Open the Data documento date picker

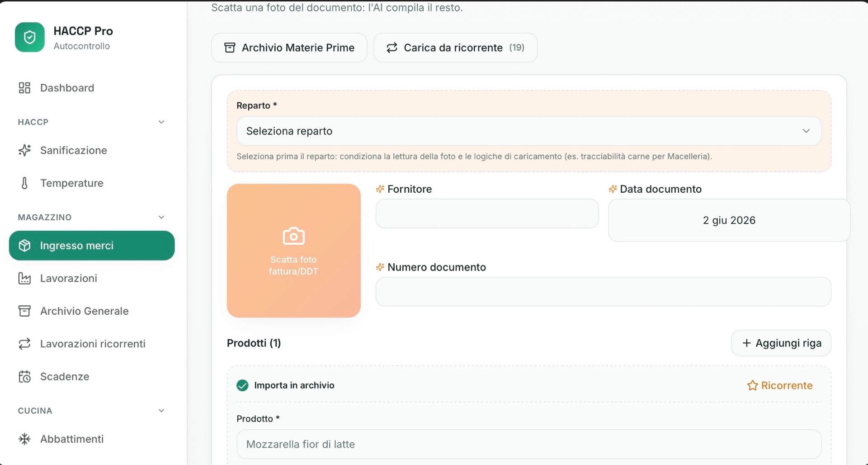click(729, 220)
